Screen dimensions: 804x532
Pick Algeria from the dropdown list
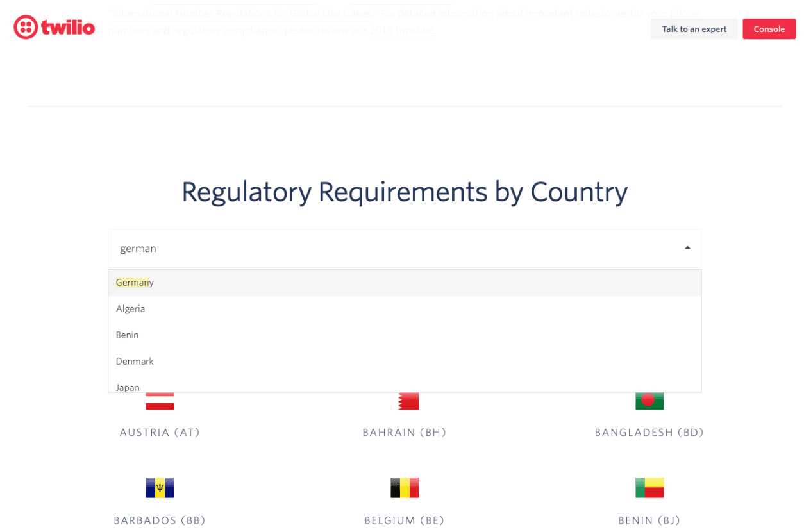coord(131,308)
